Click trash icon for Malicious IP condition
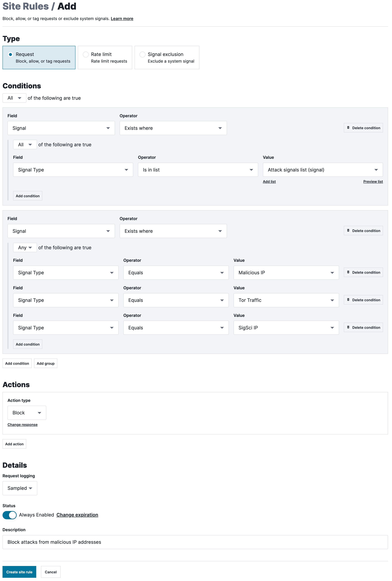The width and height of the screenshot is (392, 581). pyautogui.click(x=348, y=272)
